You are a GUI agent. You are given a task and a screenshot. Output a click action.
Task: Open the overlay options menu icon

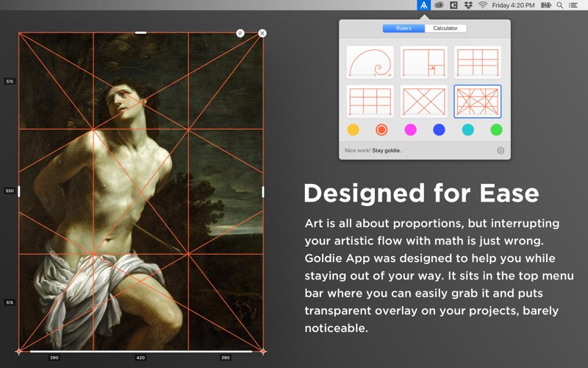240,33
